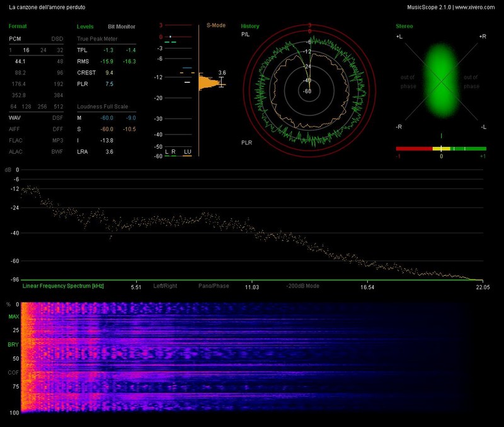Viewport: 504px width, 427px height.
Task: Click the circular history radar plot
Action: 309,91
